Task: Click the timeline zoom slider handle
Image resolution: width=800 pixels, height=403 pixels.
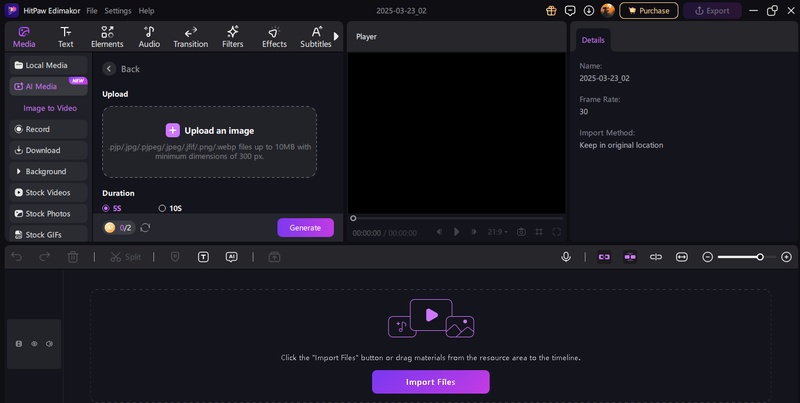Action: pos(760,257)
